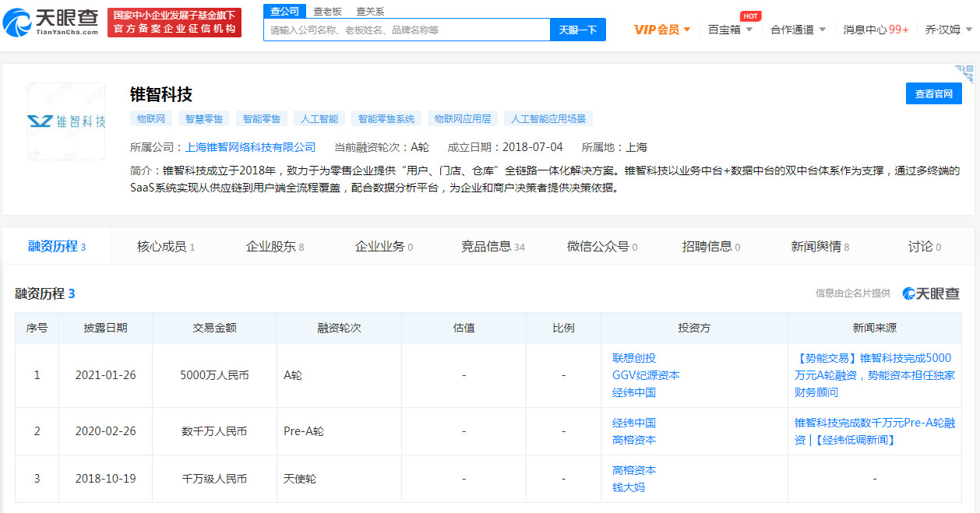Select the 物联网 tag
The image size is (980, 513).
pos(151,118)
